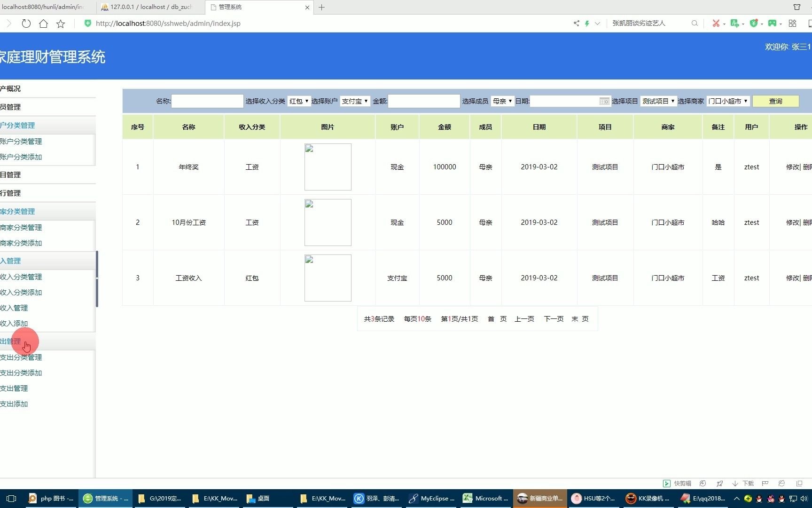Click the share icon in address bar
The height and width of the screenshot is (508, 812).
tap(577, 23)
